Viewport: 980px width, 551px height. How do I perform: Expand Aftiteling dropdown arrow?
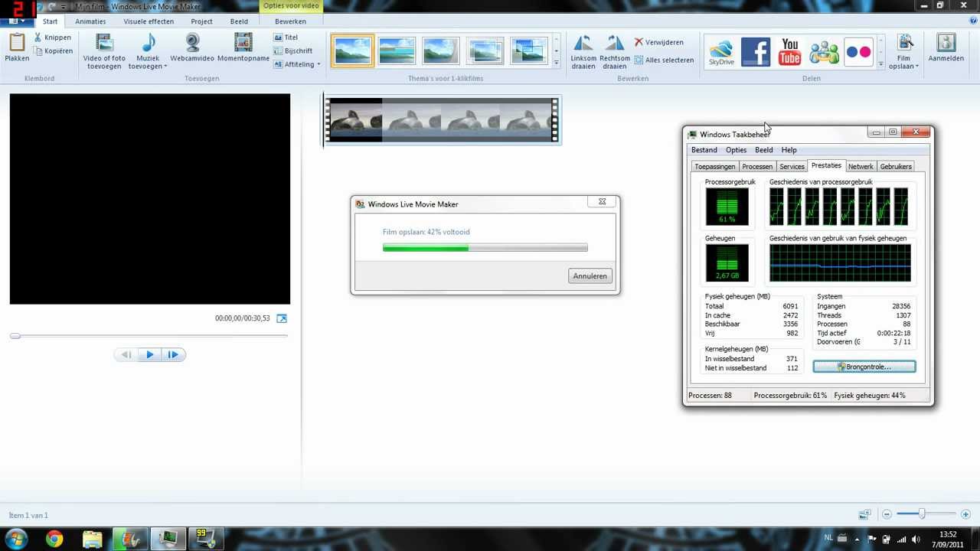318,64
